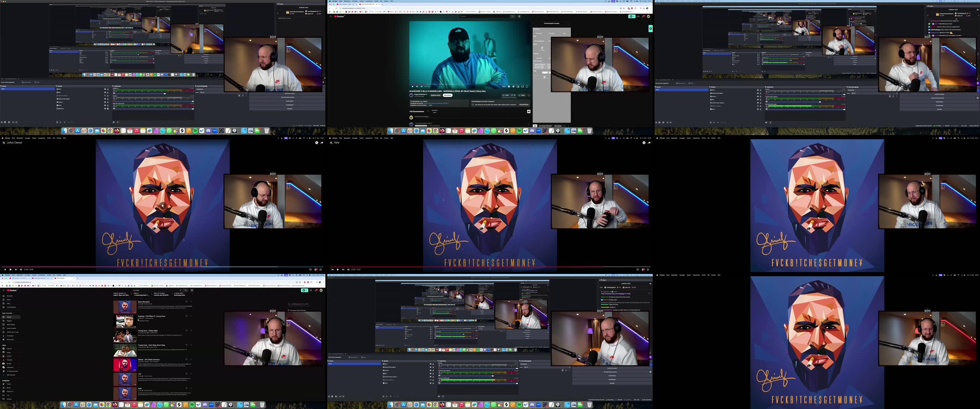Viewport: 980px width, 409px height.
Task: Open Fenster menu above Julius Caesar player
Action: 59,138
